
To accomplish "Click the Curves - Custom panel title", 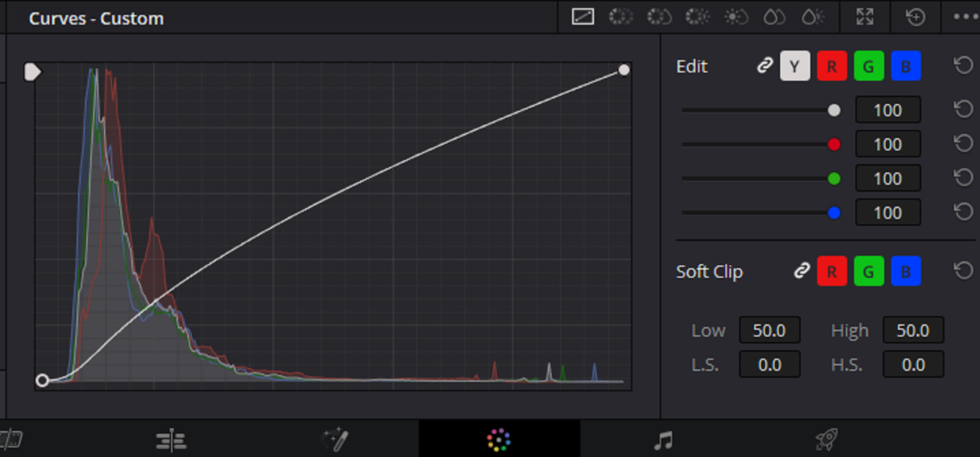I will 96,18.
